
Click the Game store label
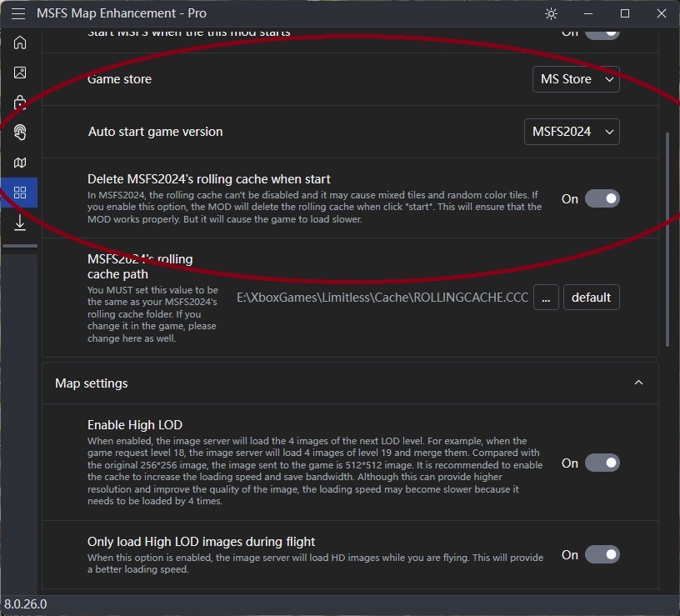119,79
